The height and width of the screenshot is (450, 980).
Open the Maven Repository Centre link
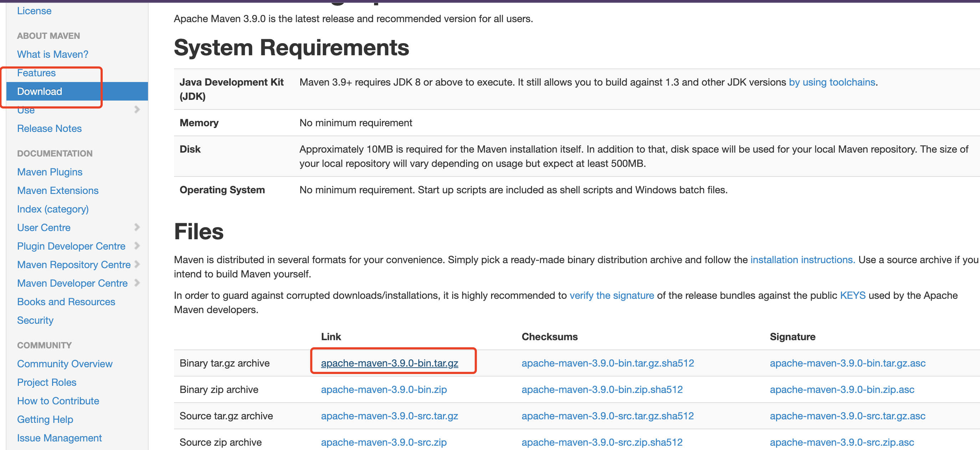point(73,265)
